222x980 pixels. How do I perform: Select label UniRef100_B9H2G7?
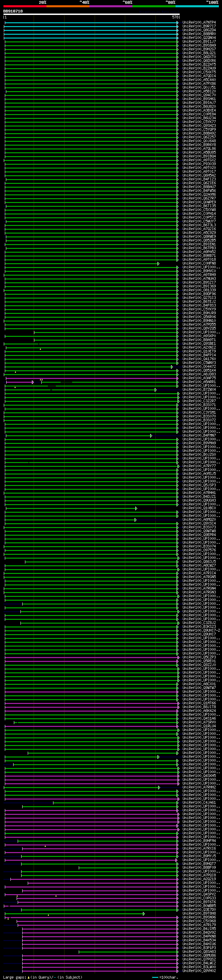(199, 49)
